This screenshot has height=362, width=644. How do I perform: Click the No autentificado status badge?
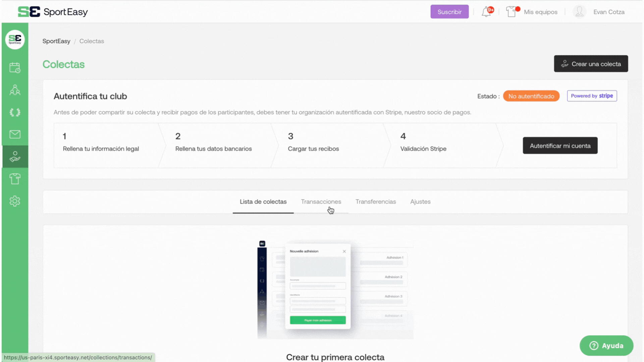[x=531, y=96]
